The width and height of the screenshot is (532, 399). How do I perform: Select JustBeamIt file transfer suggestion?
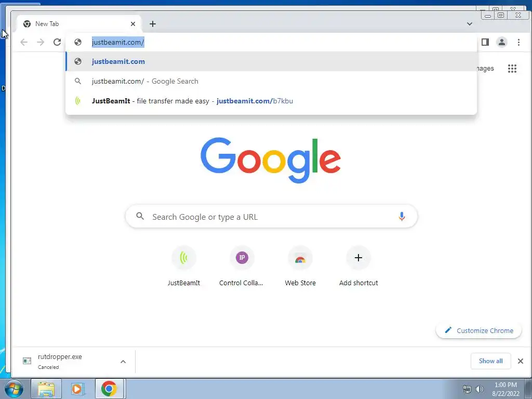coord(271,101)
